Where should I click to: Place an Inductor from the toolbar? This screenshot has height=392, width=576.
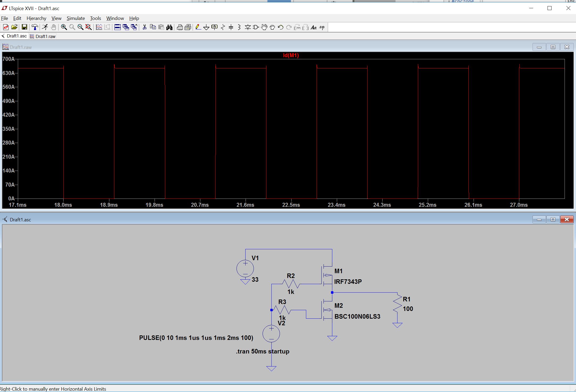pyautogui.click(x=239, y=27)
